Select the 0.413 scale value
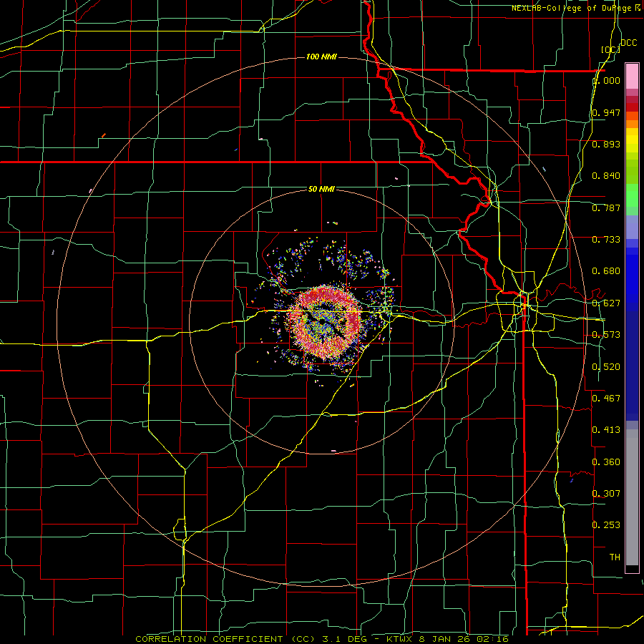The width and height of the screenshot is (644, 644). coord(606,430)
